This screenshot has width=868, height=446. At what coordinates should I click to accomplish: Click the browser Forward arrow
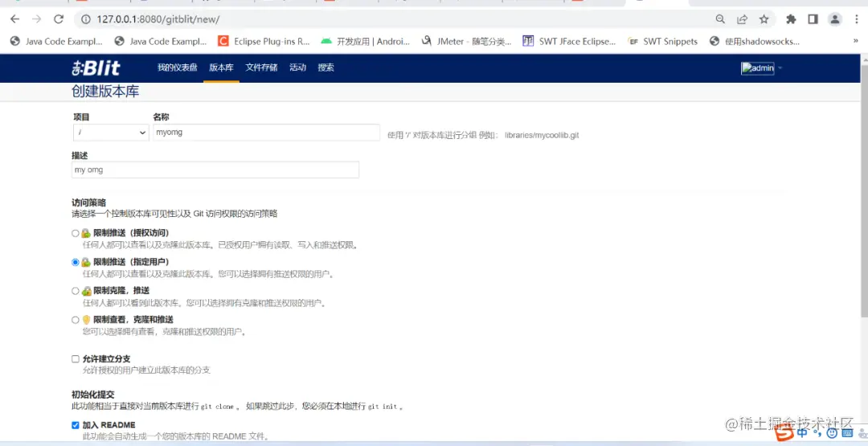click(36, 19)
